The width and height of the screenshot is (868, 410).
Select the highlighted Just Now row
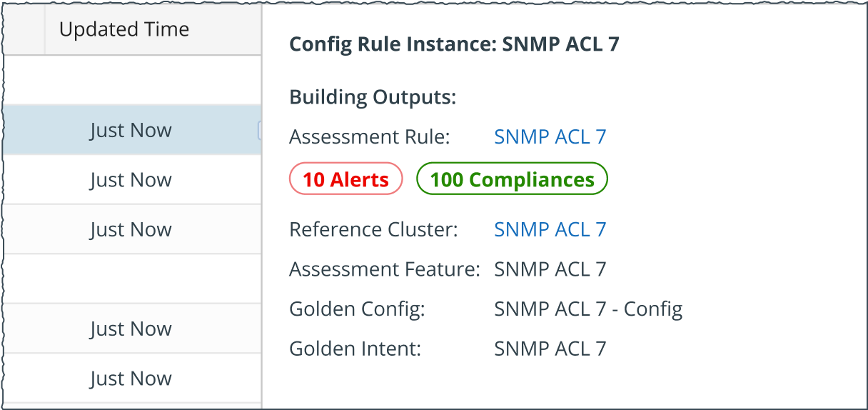pyautogui.click(x=131, y=130)
